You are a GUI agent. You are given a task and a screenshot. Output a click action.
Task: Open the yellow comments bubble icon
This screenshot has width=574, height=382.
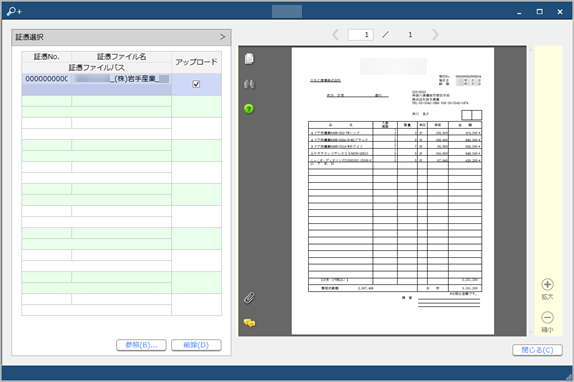point(249,323)
